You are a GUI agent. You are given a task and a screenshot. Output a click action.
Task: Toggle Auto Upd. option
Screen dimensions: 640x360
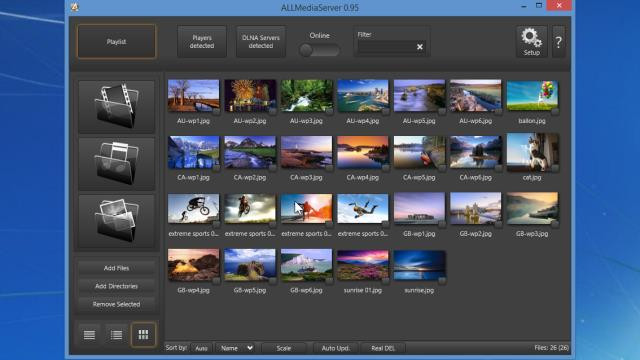[336, 348]
